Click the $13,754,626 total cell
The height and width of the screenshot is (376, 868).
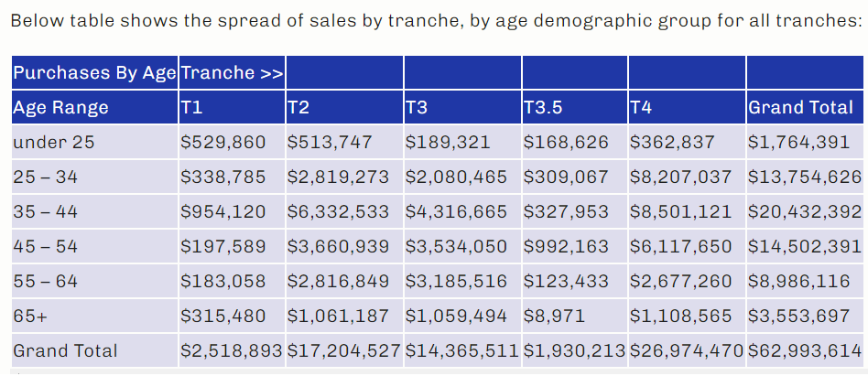coord(805,177)
